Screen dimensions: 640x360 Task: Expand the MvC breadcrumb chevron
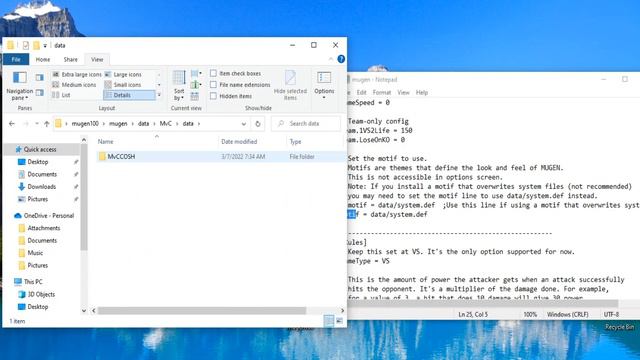tap(177, 124)
